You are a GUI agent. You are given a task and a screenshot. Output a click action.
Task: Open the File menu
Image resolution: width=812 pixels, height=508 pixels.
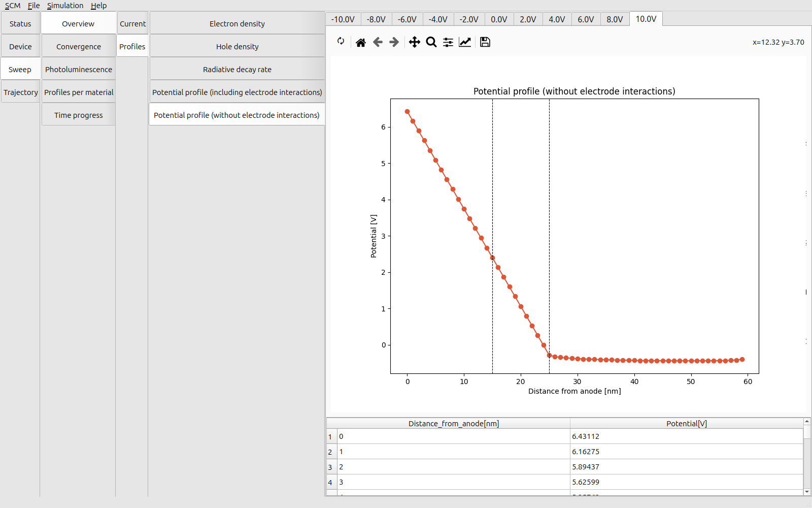click(33, 6)
